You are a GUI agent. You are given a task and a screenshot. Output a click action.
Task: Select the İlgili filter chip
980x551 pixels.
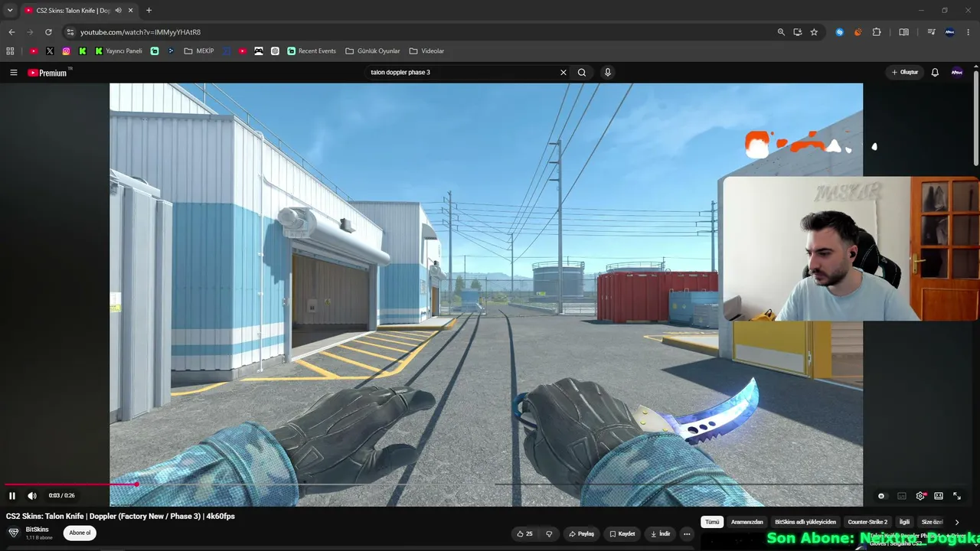(904, 522)
